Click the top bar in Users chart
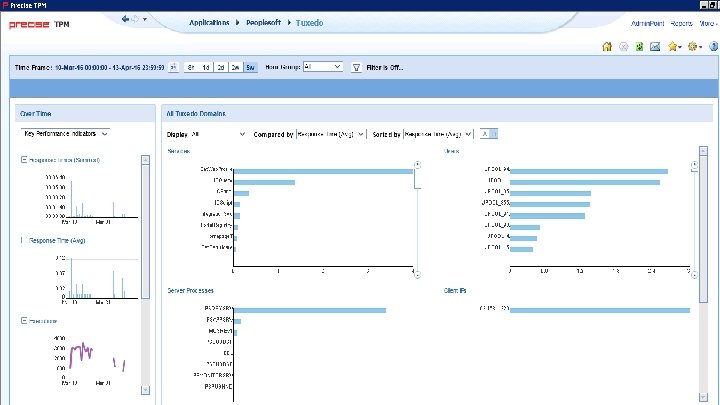 pos(589,171)
